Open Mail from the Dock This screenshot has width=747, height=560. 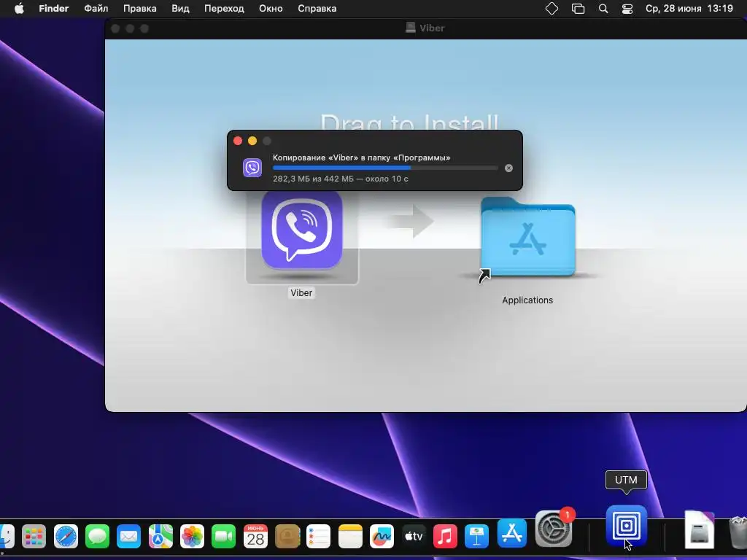[128, 537]
